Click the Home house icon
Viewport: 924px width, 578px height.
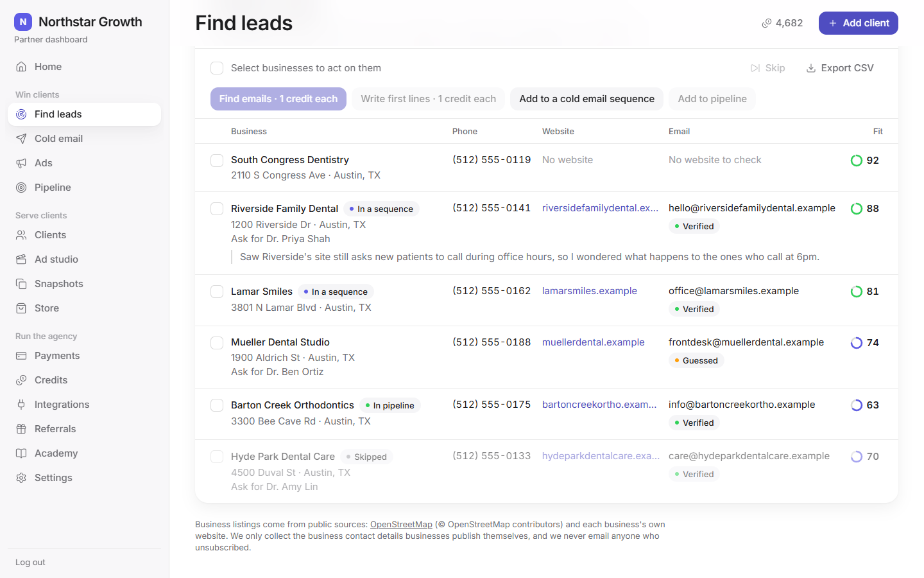(x=21, y=67)
